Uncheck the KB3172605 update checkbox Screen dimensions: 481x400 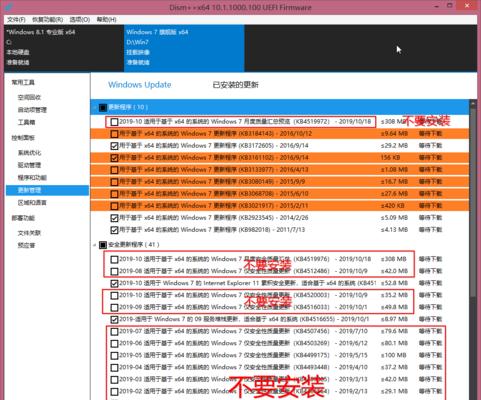click(x=114, y=146)
